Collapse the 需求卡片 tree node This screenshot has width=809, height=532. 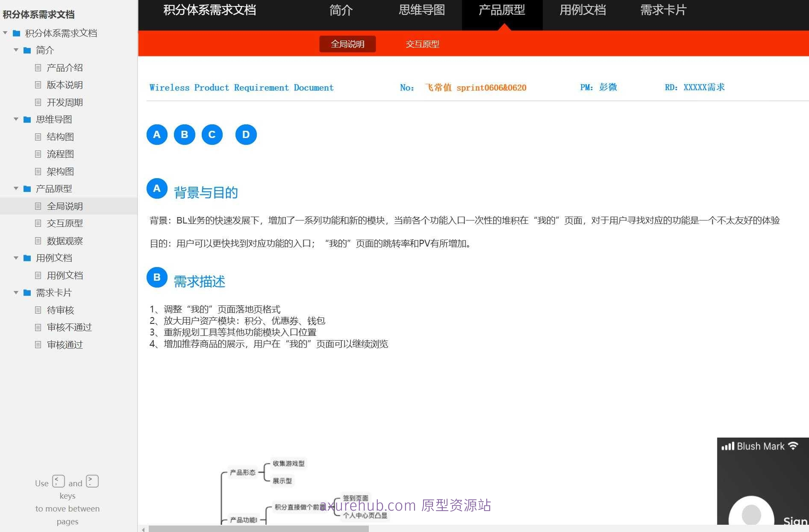pyautogui.click(x=16, y=293)
